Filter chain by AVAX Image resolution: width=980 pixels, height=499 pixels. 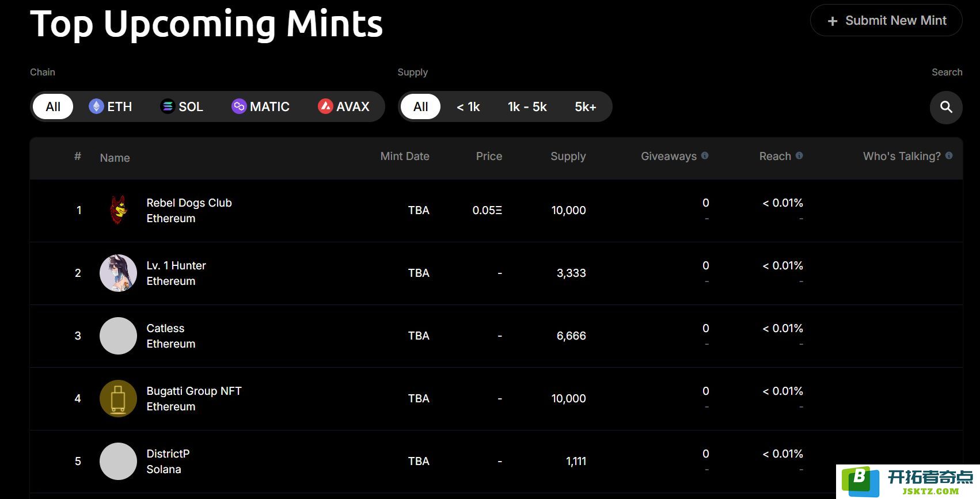coord(344,106)
